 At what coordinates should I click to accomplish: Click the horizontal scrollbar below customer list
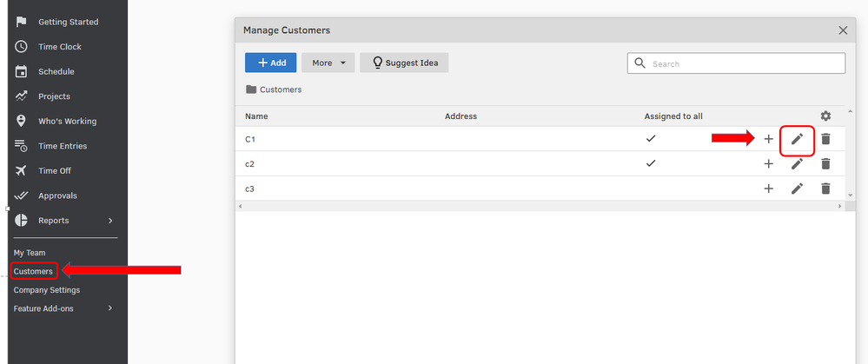[x=539, y=207]
